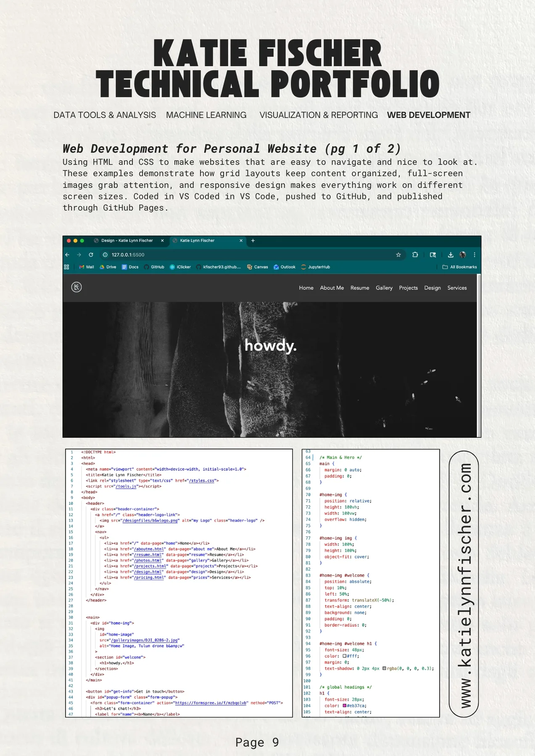Click the tab search icon in toolbar

(x=433, y=255)
